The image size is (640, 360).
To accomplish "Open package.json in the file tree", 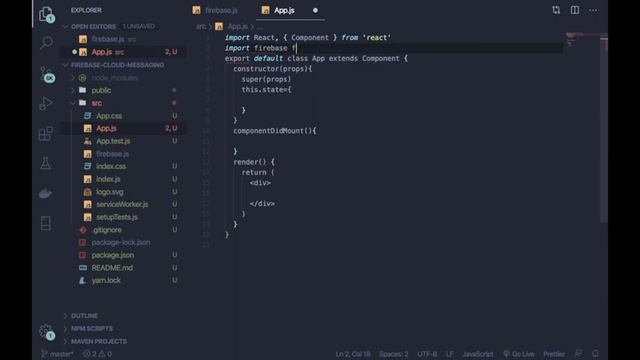I will pyautogui.click(x=113, y=255).
